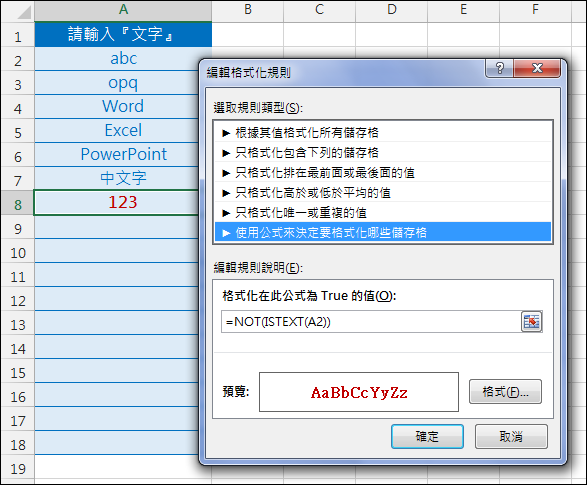Image resolution: width=587 pixels, height=485 pixels.
Task: Click the 編輯格式化規則 dialog title bar
Action: point(343,72)
